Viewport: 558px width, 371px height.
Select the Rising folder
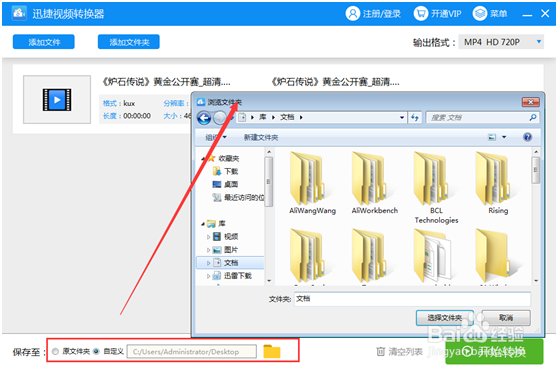coord(498,183)
